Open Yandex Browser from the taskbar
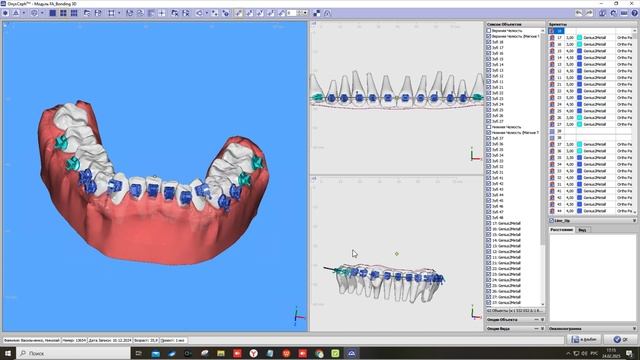The width and height of the screenshot is (640, 360). click(253, 353)
